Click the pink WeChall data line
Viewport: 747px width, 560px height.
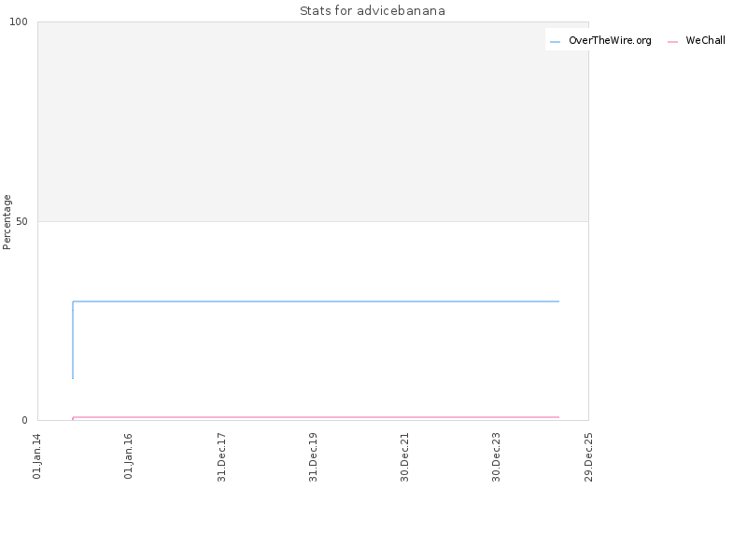coord(316,417)
